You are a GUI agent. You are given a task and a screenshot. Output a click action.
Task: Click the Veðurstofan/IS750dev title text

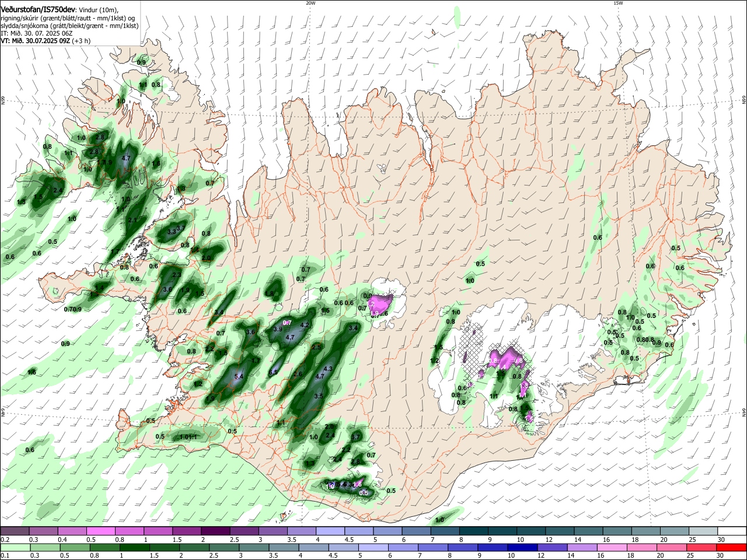[38, 9]
